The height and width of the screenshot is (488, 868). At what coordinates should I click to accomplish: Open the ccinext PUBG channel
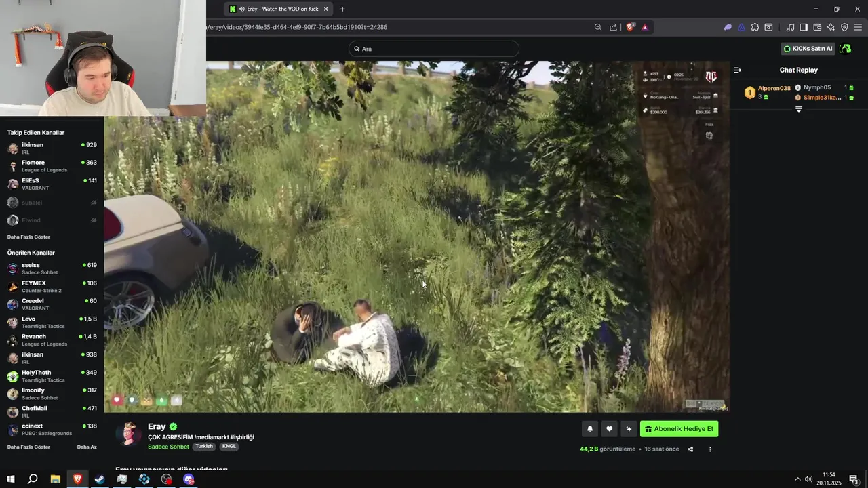52,430
